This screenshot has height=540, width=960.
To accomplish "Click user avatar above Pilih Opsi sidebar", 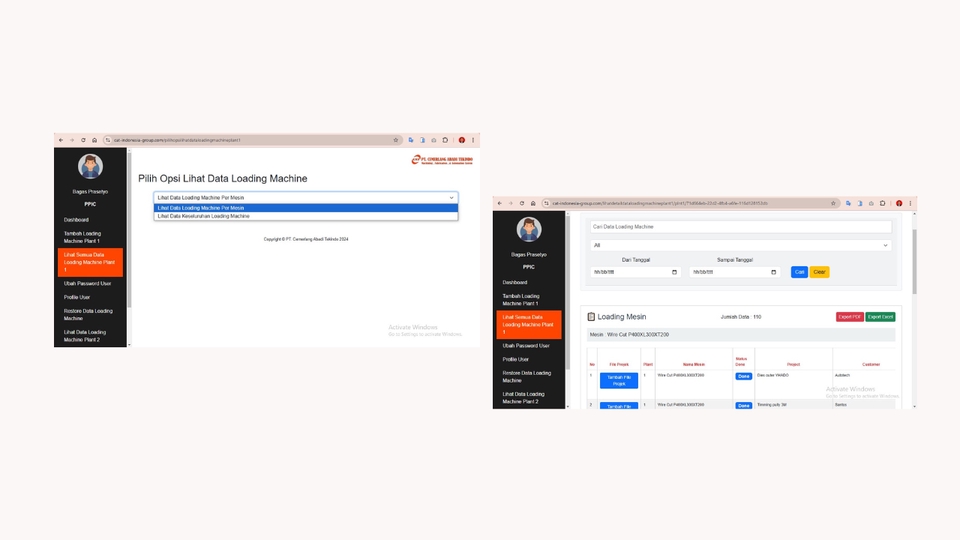I will pos(90,166).
